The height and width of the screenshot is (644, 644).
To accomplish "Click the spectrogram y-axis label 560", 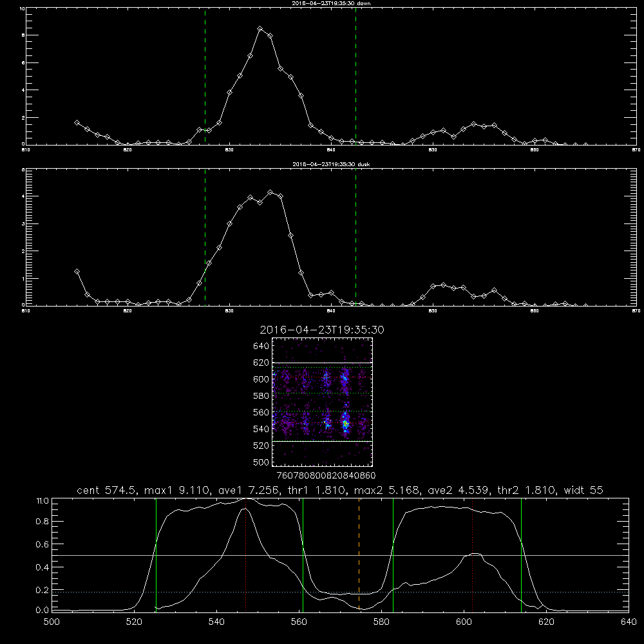I will tap(261, 412).
